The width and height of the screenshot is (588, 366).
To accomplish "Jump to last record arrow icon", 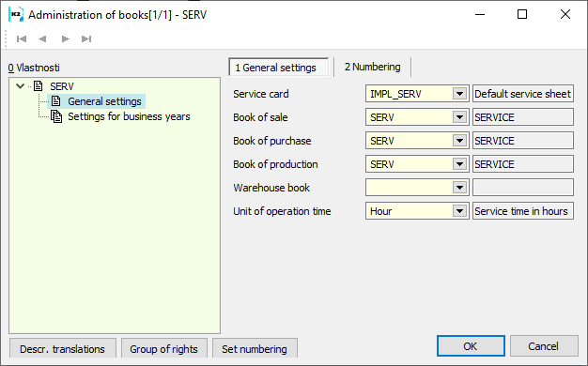I will (86, 39).
